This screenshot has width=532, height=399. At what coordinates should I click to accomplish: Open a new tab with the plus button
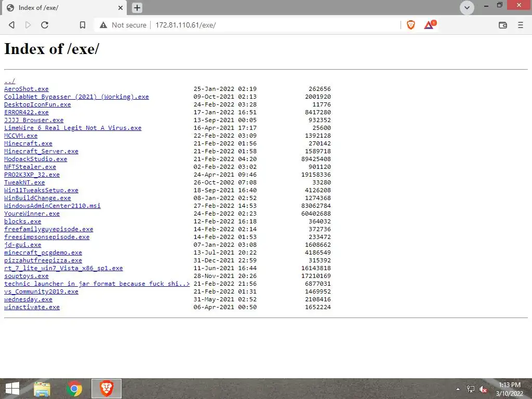(137, 8)
